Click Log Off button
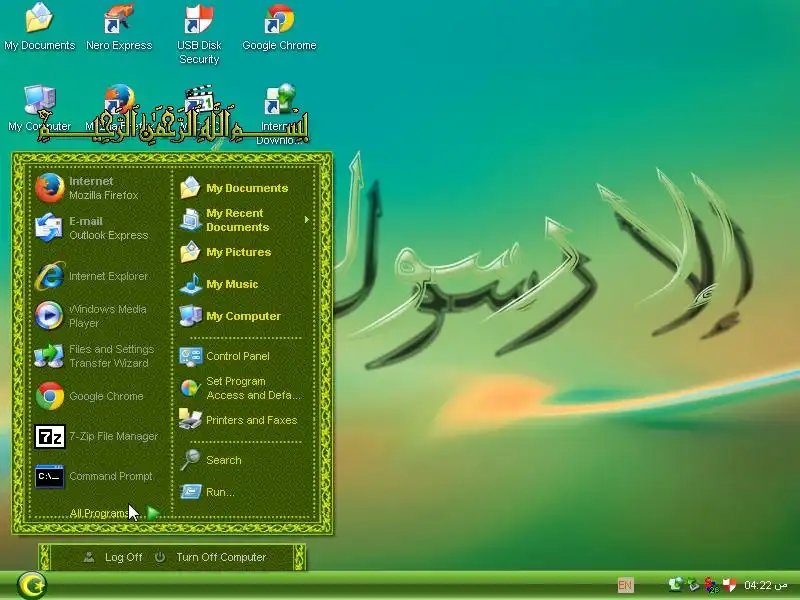 coord(113,557)
